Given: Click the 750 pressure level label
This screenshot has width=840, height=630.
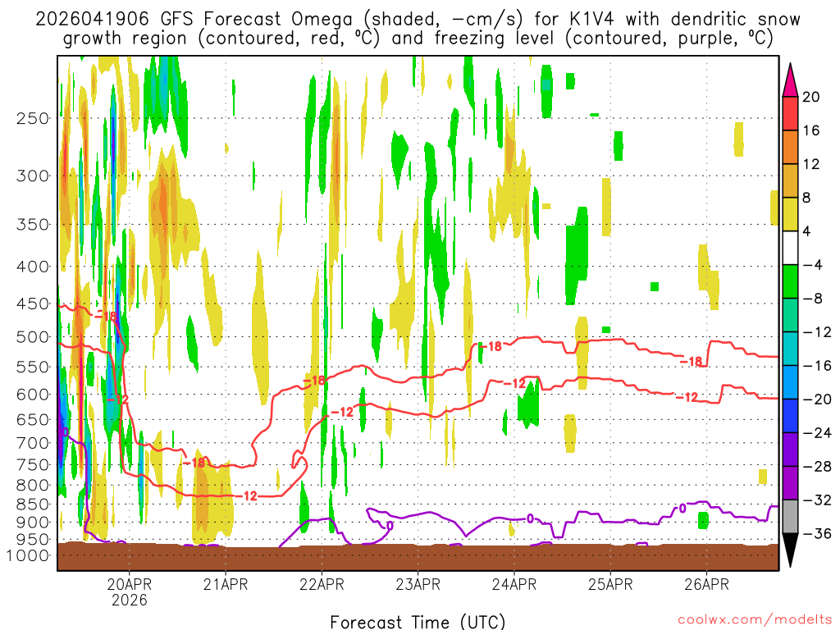Looking at the screenshot, I should click(x=33, y=465).
